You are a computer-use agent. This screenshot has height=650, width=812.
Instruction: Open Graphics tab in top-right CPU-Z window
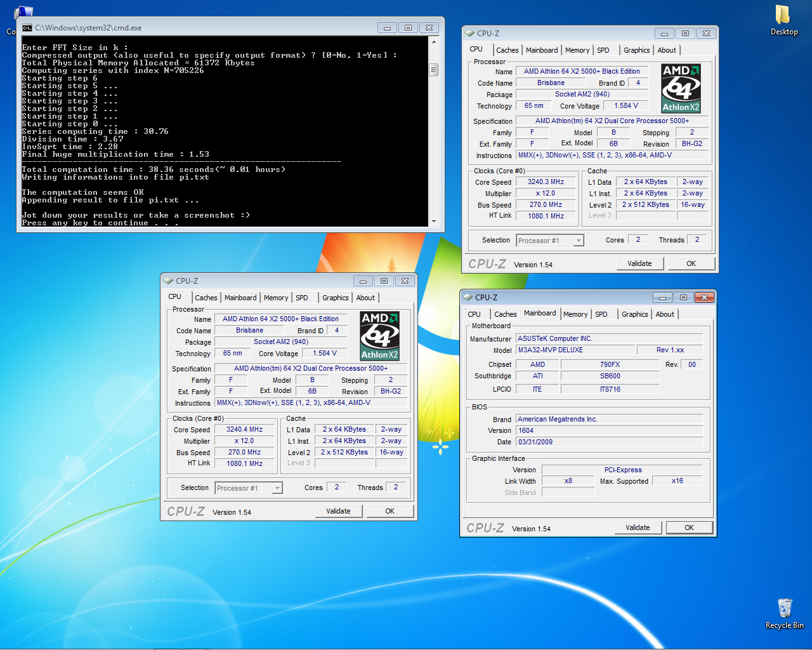point(636,50)
